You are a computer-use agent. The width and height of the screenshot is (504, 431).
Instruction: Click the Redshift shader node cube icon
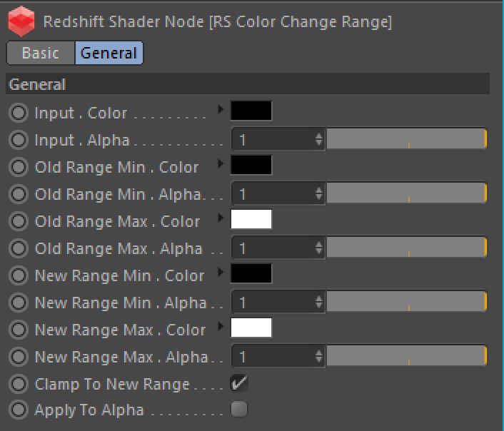(21, 21)
